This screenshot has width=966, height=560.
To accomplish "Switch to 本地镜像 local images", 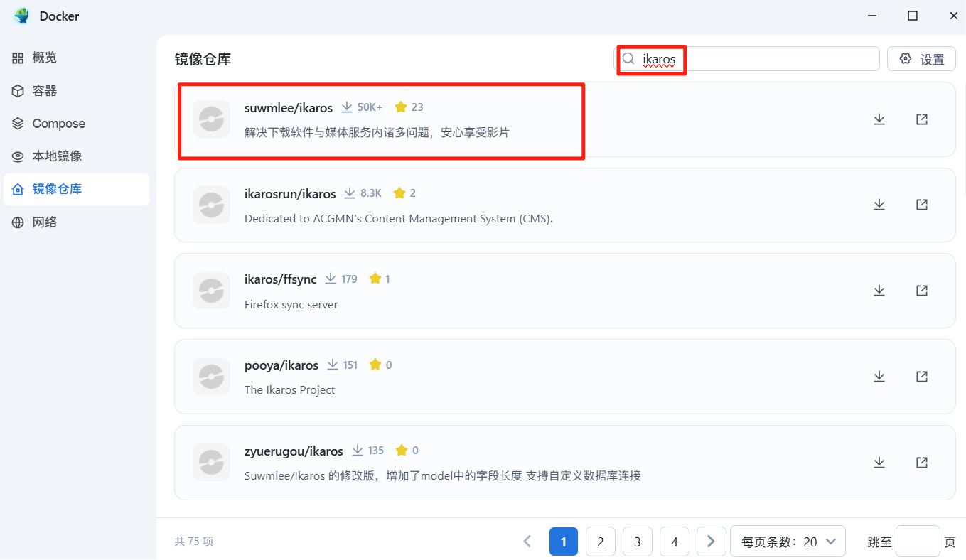I will [x=76, y=156].
